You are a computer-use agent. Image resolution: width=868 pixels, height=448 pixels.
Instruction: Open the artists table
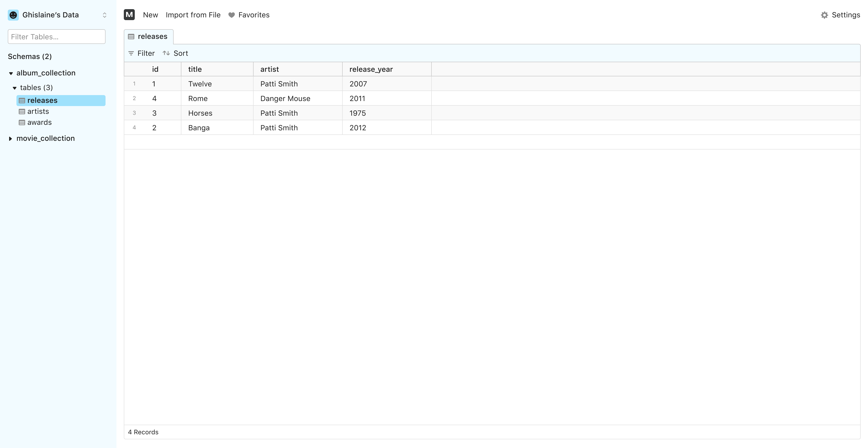(38, 111)
